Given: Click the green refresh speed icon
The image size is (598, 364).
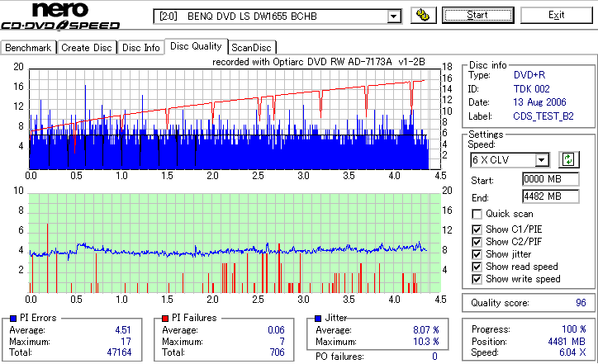Looking at the screenshot, I should coord(568,159).
